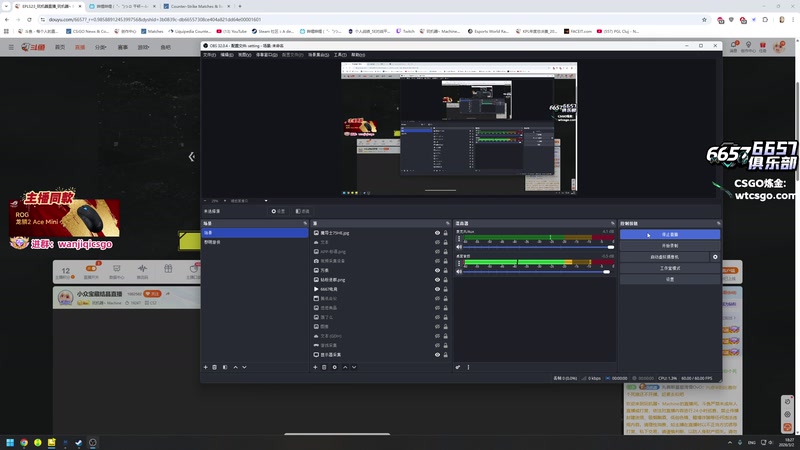Pop out the Controls dock panel
Viewport: 800px width, 450px height.
[x=718, y=223]
